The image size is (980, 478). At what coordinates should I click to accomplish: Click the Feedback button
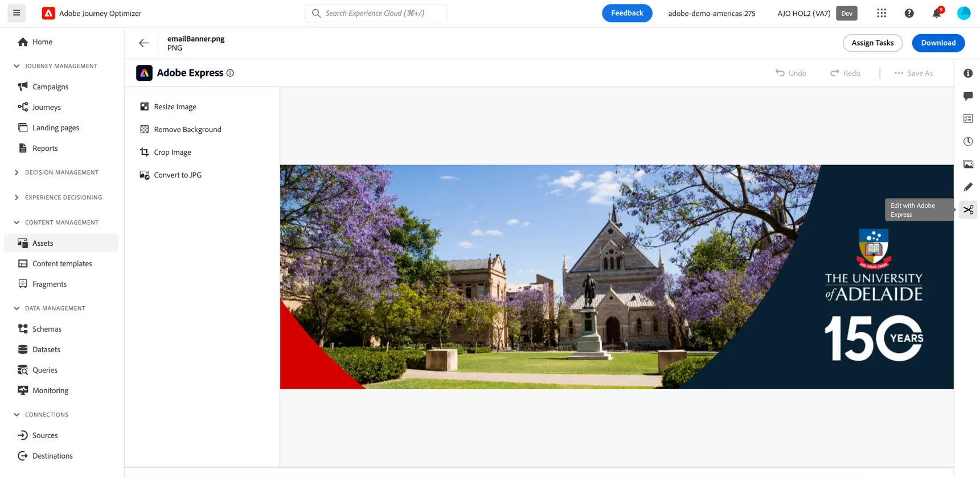click(627, 13)
